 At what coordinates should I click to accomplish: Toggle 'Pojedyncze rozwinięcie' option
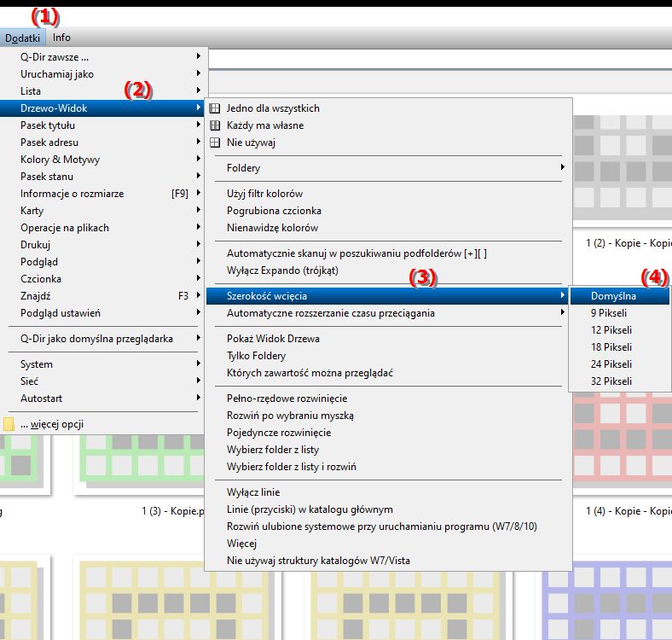tap(389, 433)
